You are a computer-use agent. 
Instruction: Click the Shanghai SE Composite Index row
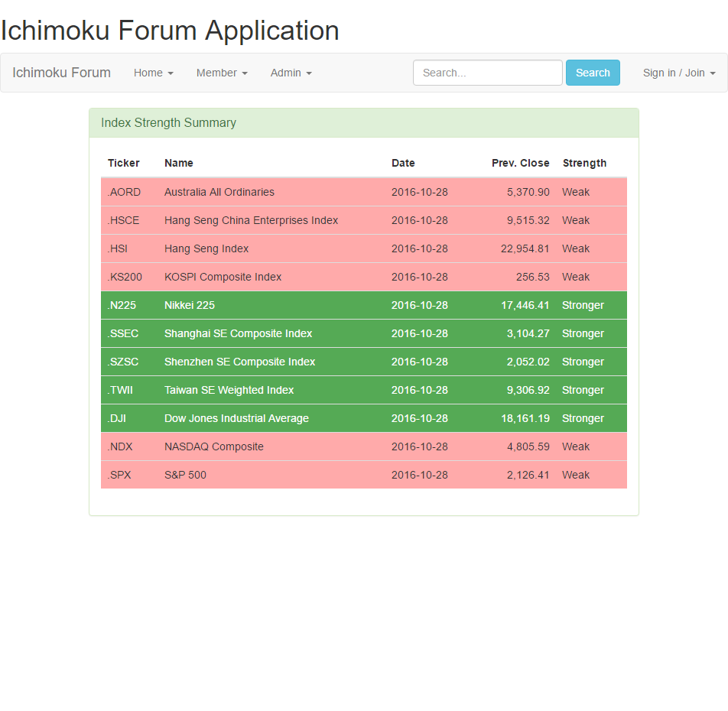click(x=363, y=333)
